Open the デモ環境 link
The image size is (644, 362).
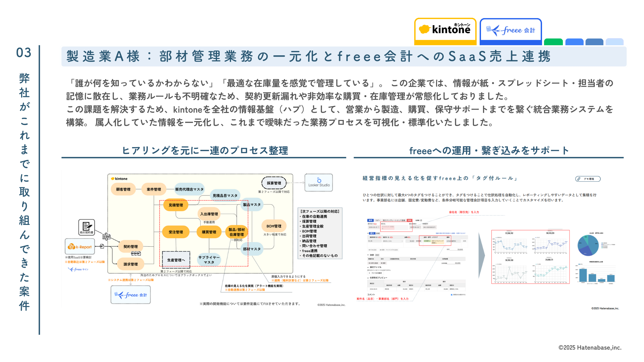pyautogui.click(x=589, y=179)
